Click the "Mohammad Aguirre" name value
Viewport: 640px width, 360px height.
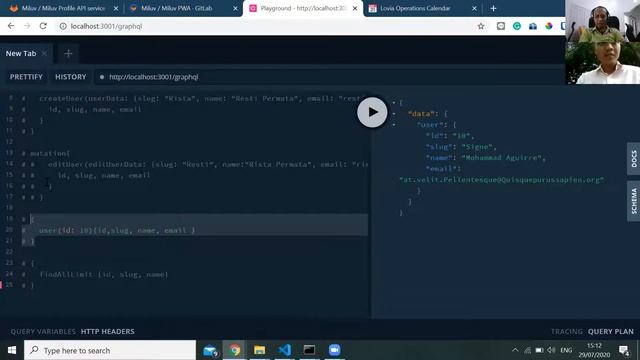click(x=501, y=158)
